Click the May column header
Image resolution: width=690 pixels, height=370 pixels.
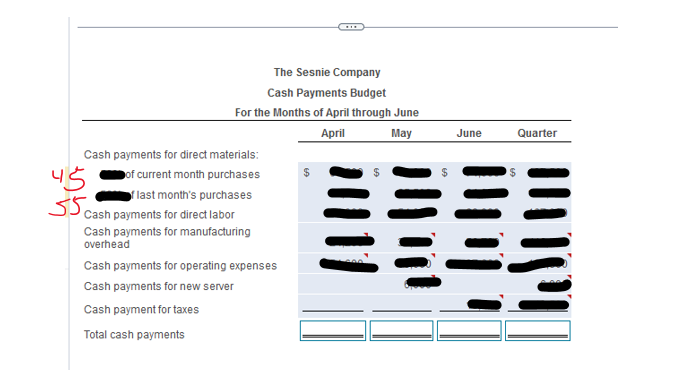[401, 133]
